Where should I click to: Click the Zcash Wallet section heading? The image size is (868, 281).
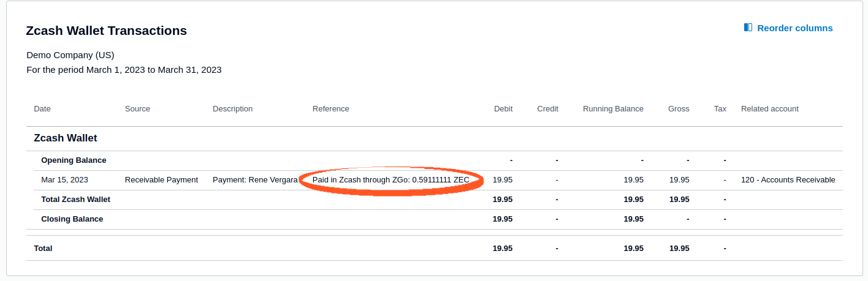[65, 138]
